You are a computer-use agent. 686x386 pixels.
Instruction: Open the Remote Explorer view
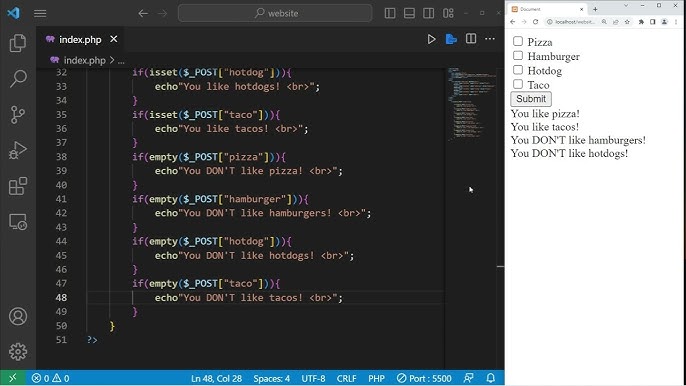(x=18, y=222)
